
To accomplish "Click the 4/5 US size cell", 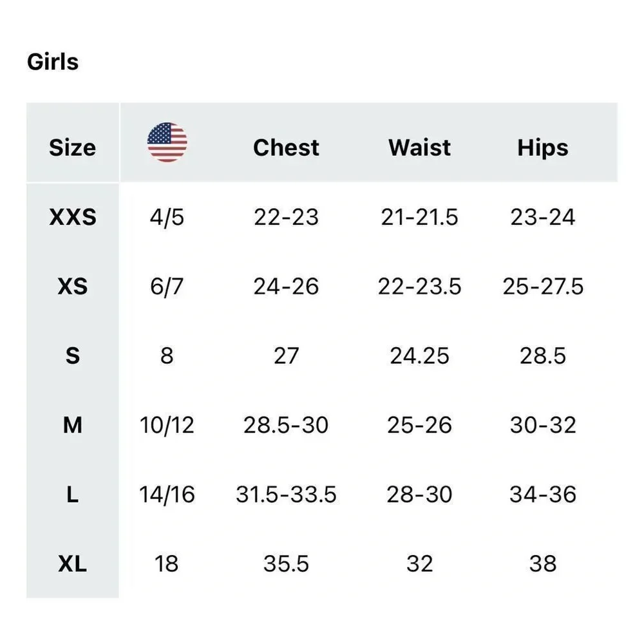I will coord(167,217).
